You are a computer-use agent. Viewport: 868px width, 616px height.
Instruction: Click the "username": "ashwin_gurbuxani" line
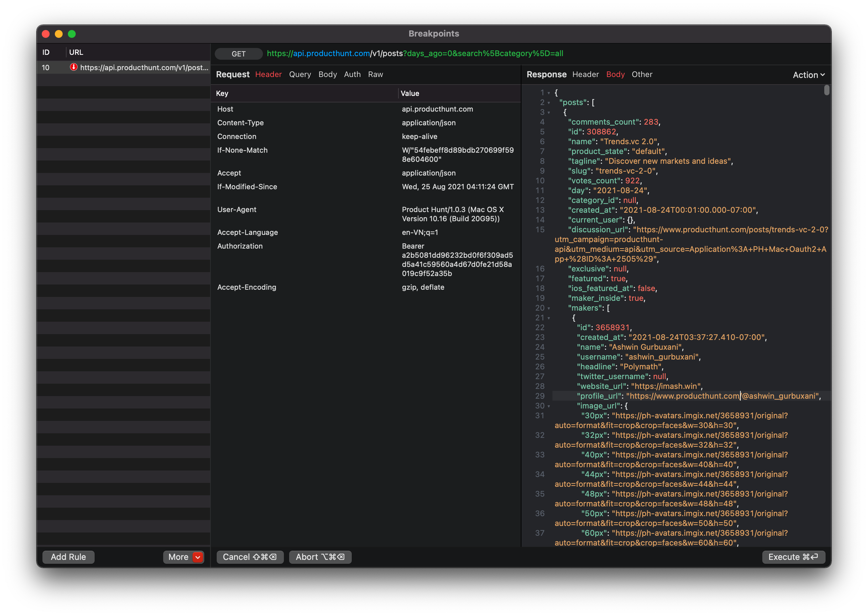pyautogui.click(x=639, y=357)
